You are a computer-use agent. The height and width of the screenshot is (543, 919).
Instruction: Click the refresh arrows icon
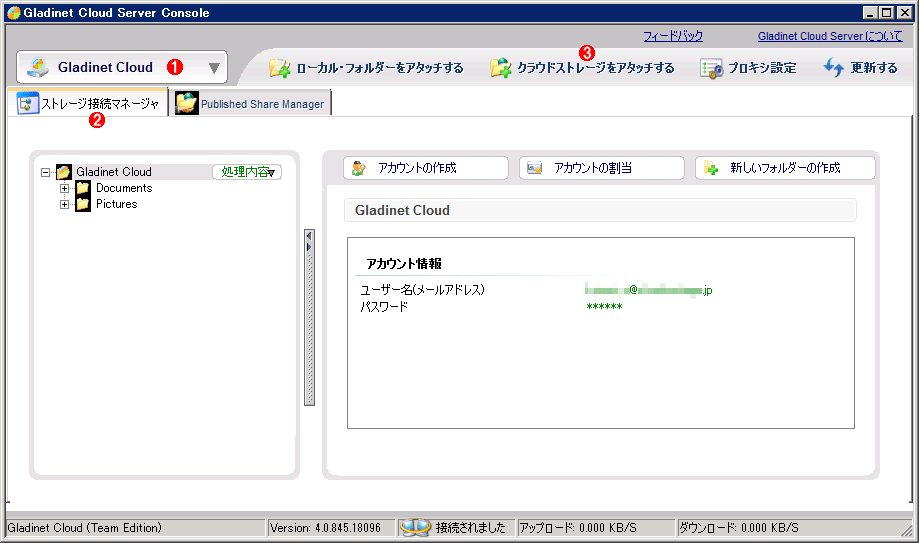(833, 67)
